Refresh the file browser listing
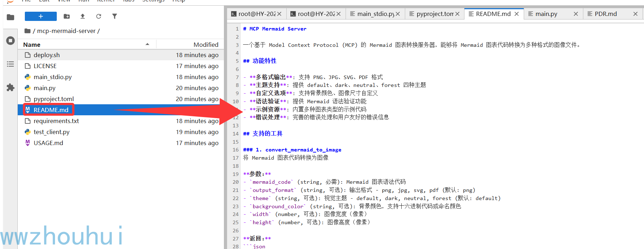This screenshot has height=249, width=644. [x=99, y=16]
